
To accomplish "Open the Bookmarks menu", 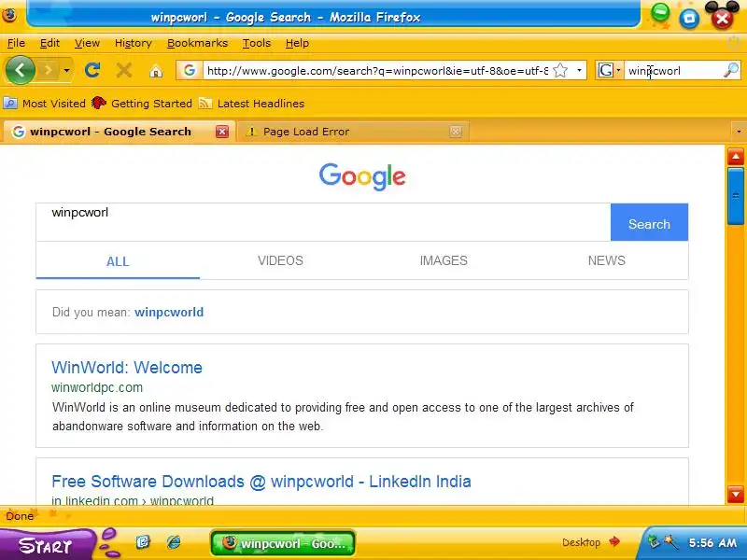I will point(197,43).
